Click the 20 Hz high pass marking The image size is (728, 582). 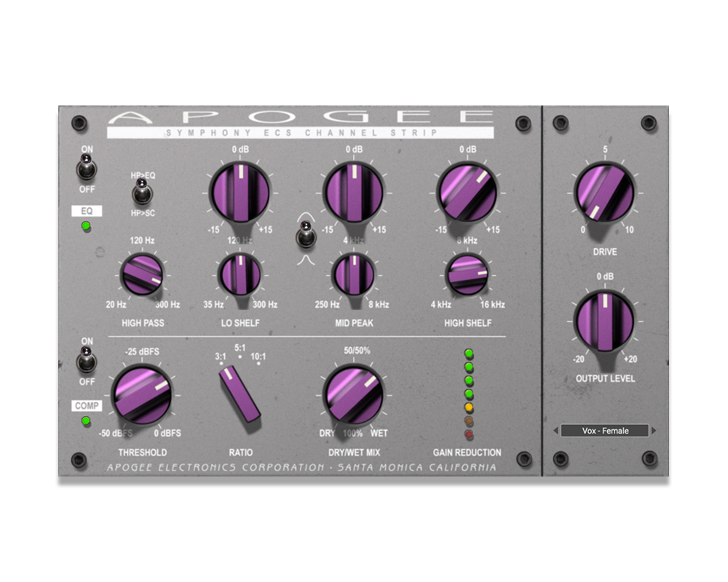point(116,305)
